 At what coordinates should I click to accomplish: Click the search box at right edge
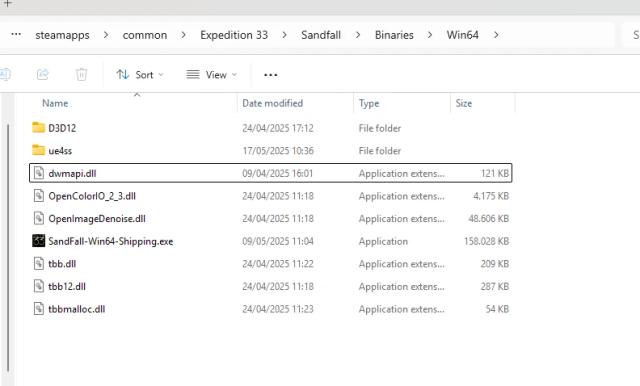tap(631, 35)
